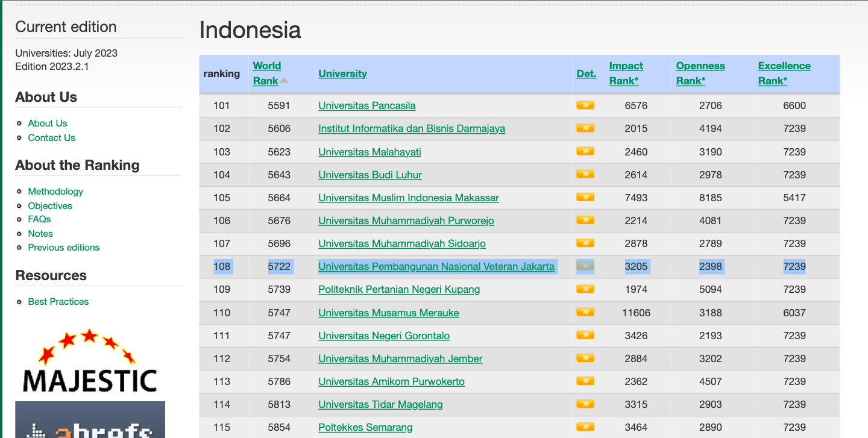868x438 pixels.
Task: Open details icon for Universitas Negeri Gorontalo
Action: [x=585, y=335]
